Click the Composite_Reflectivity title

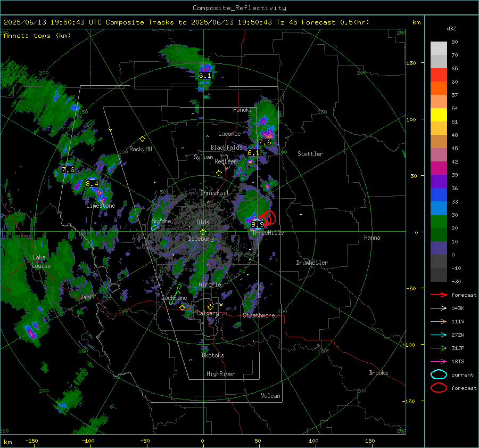(240, 8)
